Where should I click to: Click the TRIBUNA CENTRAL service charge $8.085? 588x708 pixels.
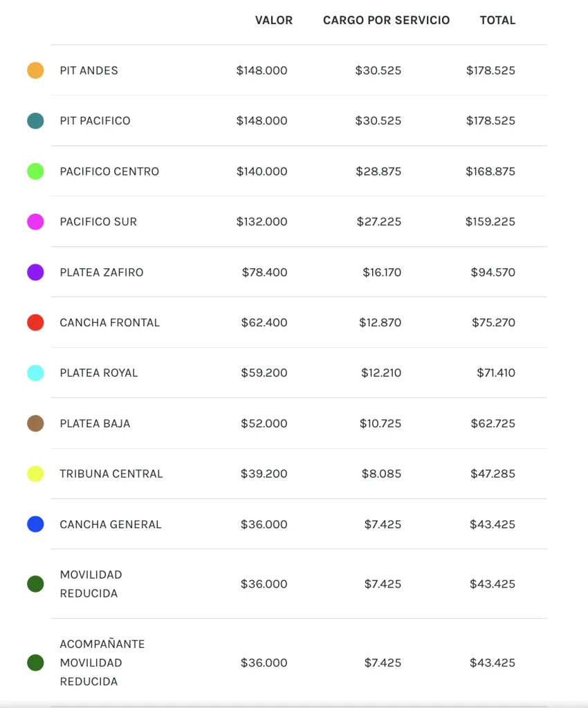click(x=381, y=474)
